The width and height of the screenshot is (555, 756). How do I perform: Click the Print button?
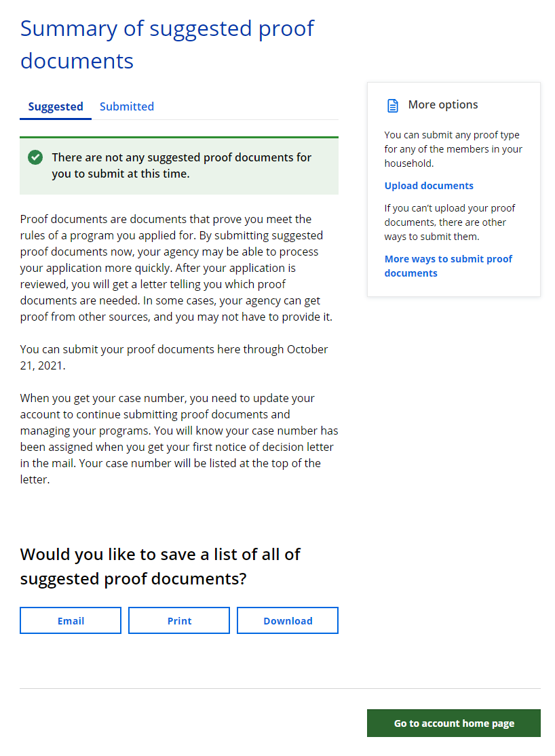click(179, 620)
